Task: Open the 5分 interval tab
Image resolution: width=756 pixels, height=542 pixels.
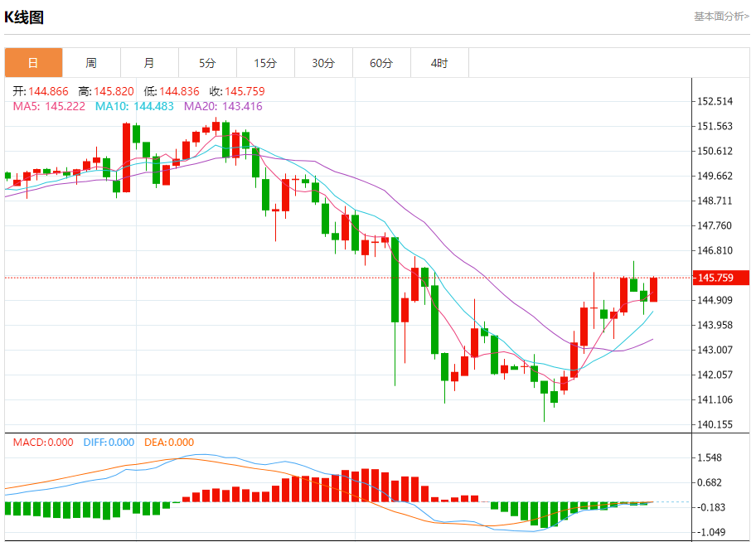Action: coord(207,63)
